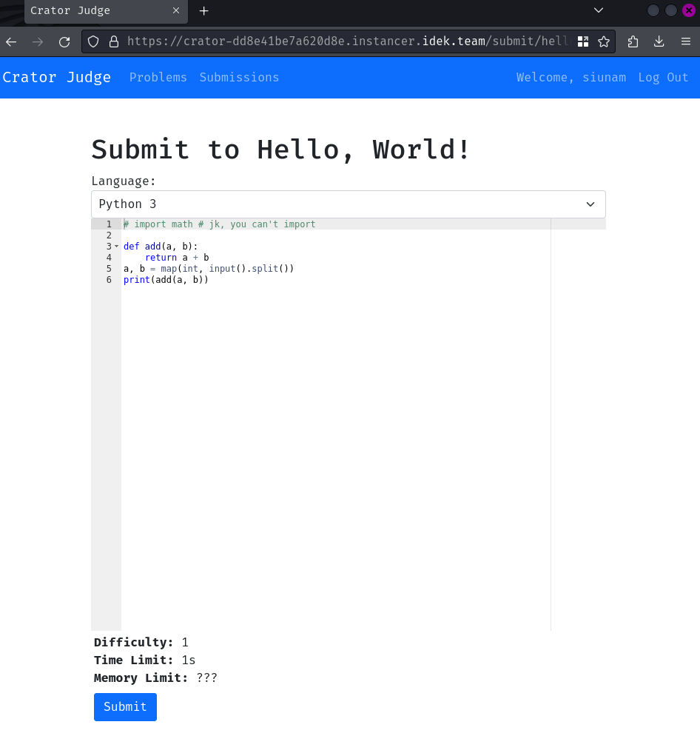The width and height of the screenshot is (700, 736).
Task: Click the Welcome, siunam text
Action: click(x=571, y=78)
